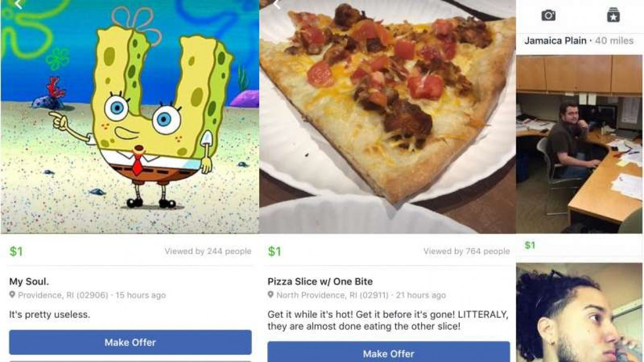Select the Jamaica Plain location label
This screenshot has height=362, width=644.
555,41
